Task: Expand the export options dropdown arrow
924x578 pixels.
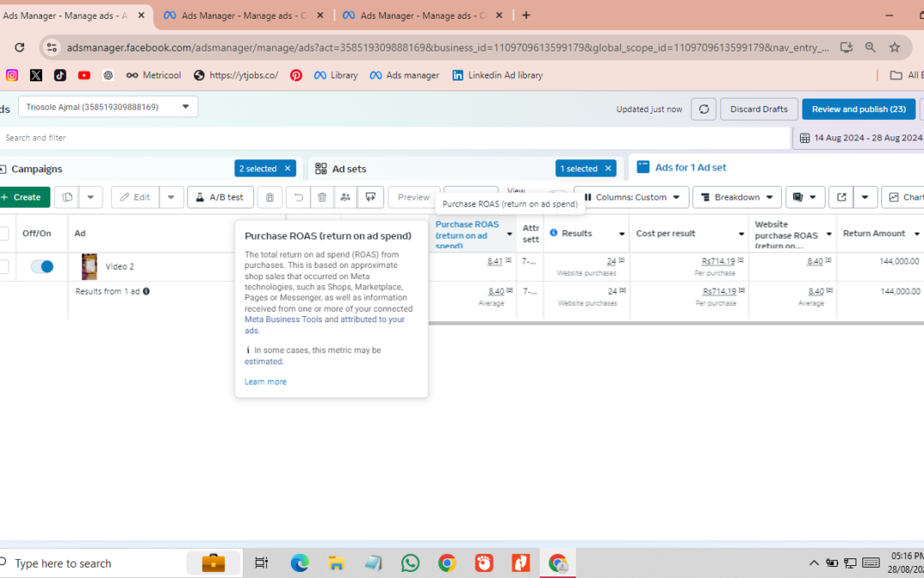Action: click(x=865, y=197)
